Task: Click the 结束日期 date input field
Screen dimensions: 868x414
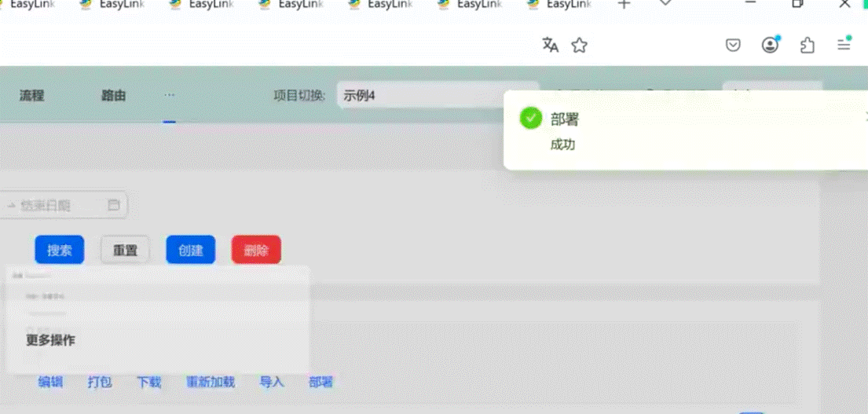Action: coord(55,205)
